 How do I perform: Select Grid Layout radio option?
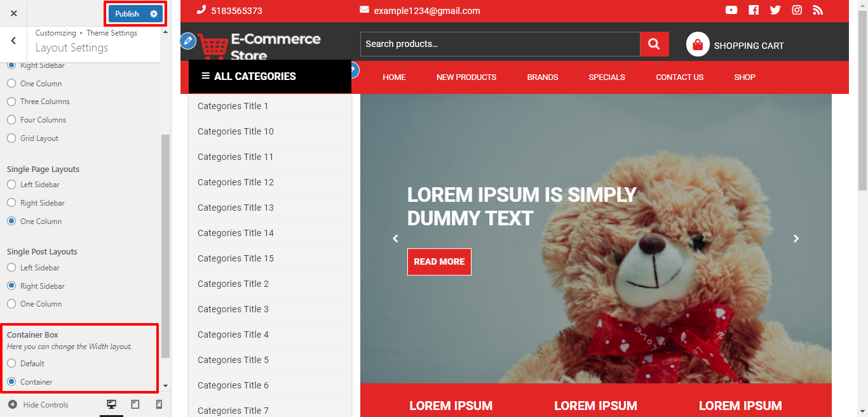tap(11, 138)
